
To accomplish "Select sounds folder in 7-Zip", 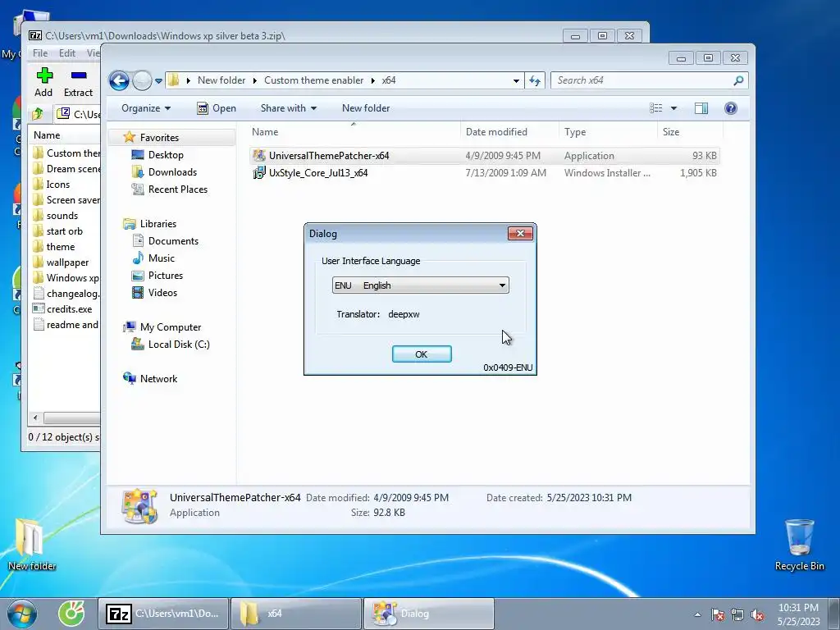I will coord(56,216).
